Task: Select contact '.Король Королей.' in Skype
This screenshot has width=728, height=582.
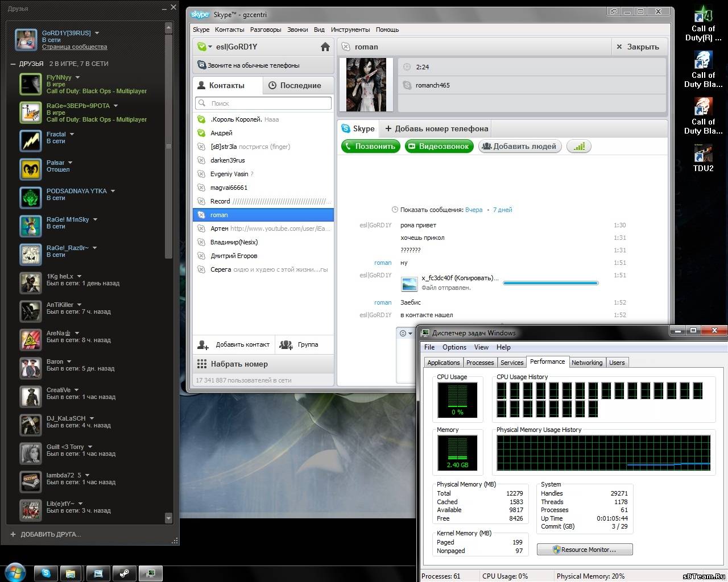Action: pos(263,119)
